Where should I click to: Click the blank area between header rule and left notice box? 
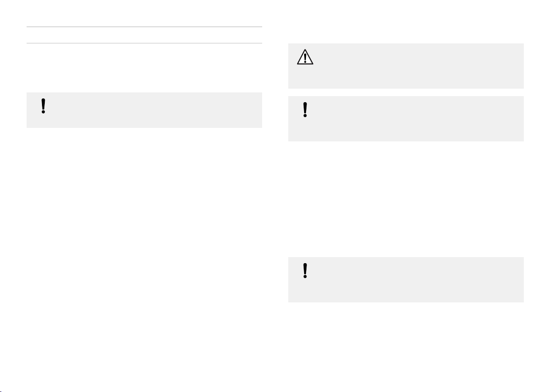144,68
